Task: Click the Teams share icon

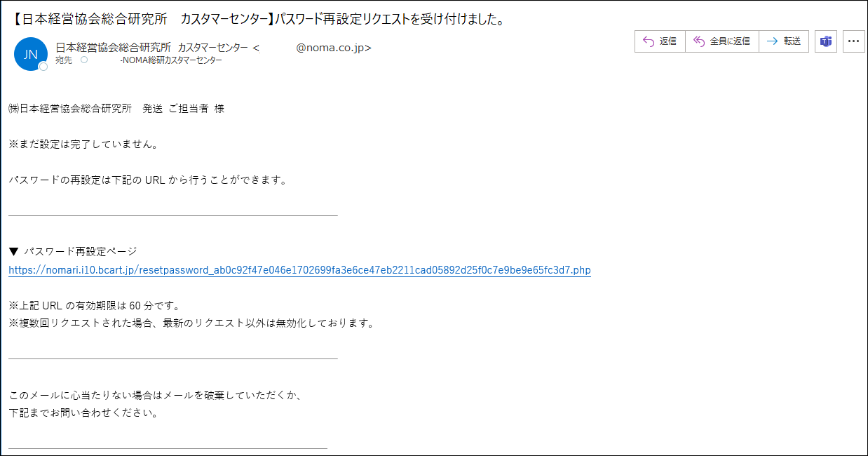Action: coord(825,41)
